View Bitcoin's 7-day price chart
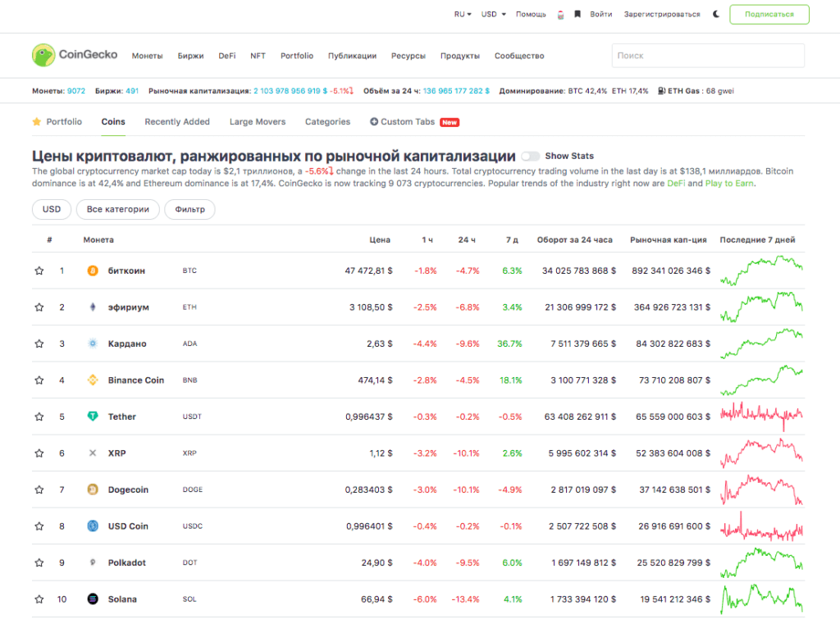 [761, 271]
